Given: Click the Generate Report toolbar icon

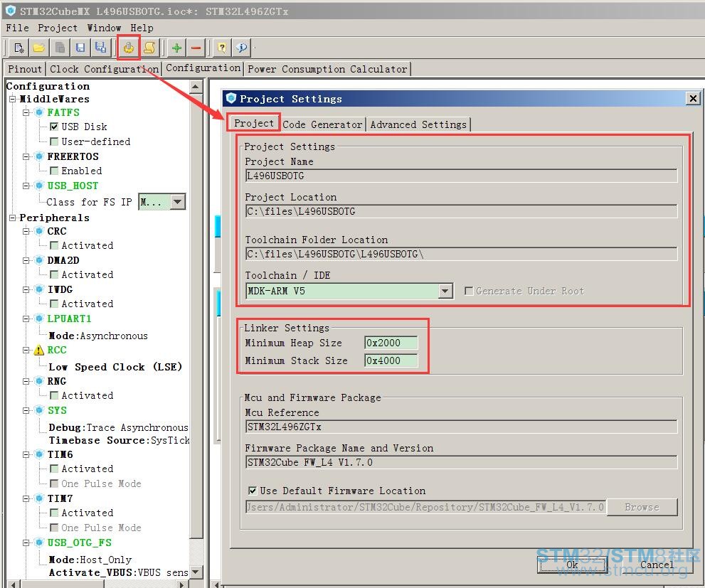Looking at the screenshot, I should [149, 48].
